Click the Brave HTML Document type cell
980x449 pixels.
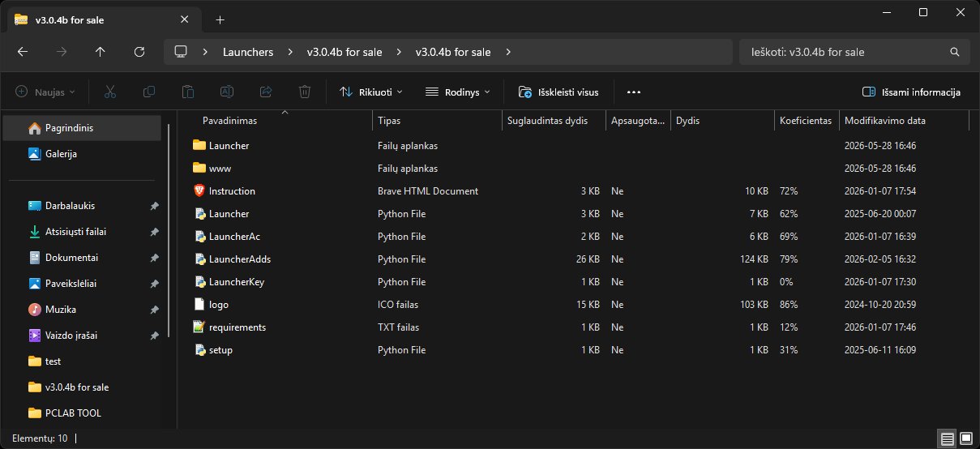[428, 191]
